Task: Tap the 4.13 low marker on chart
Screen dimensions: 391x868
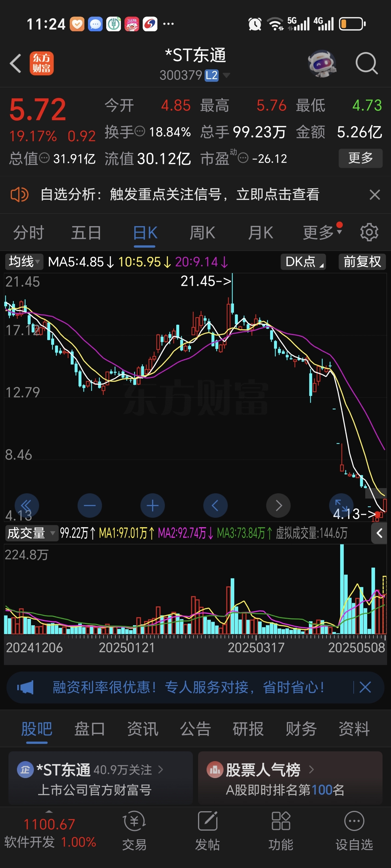Action: pos(354,514)
